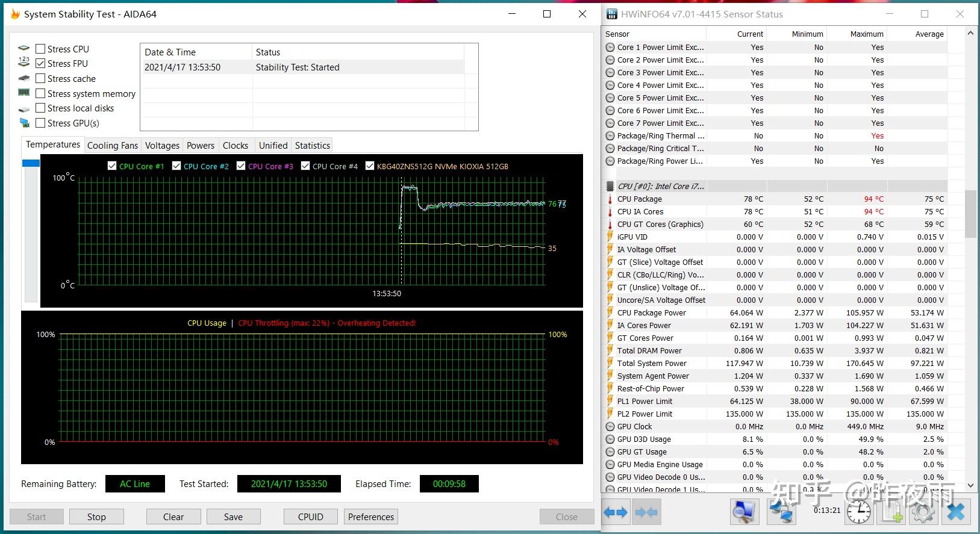The height and width of the screenshot is (534, 980).
Task: Click the clock icon beside GPU Clock
Action: click(610, 426)
